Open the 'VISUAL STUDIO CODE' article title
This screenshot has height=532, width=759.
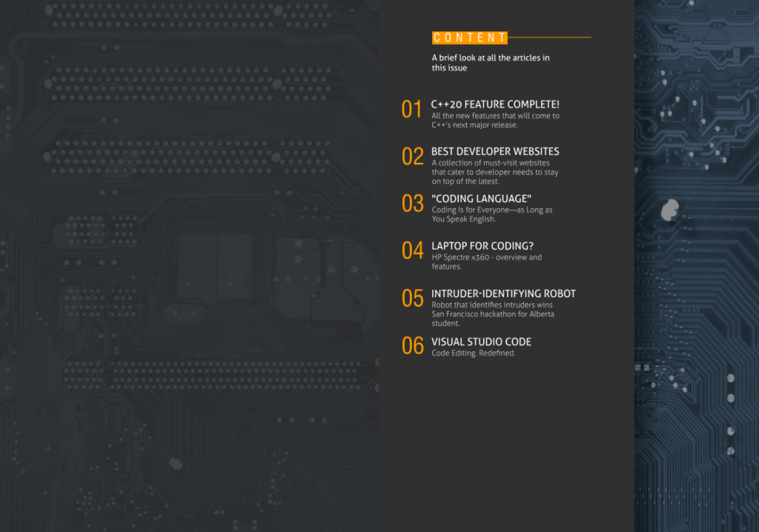(481, 342)
